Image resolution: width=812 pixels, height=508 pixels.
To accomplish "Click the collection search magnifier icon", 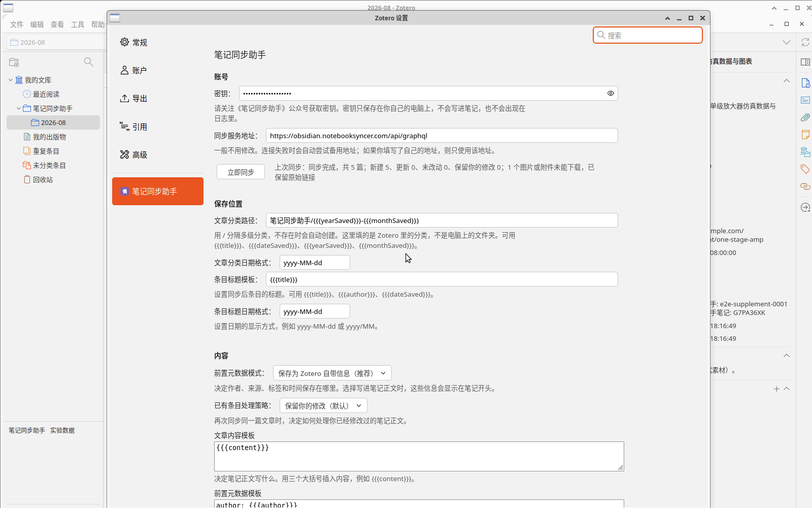I will tap(88, 62).
